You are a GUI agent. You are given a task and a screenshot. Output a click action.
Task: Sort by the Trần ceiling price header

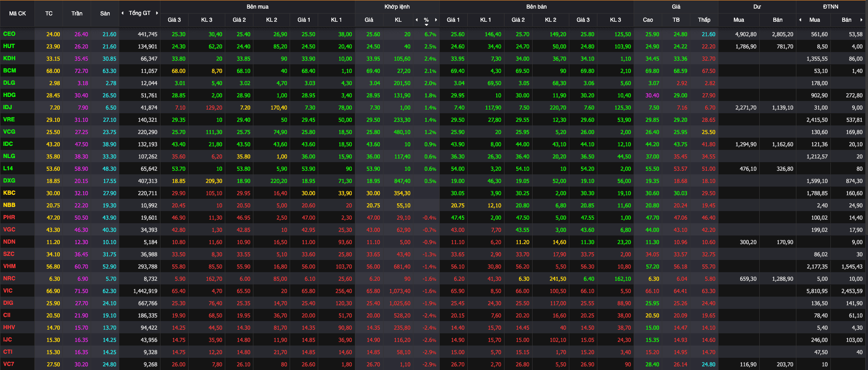pos(77,14)
